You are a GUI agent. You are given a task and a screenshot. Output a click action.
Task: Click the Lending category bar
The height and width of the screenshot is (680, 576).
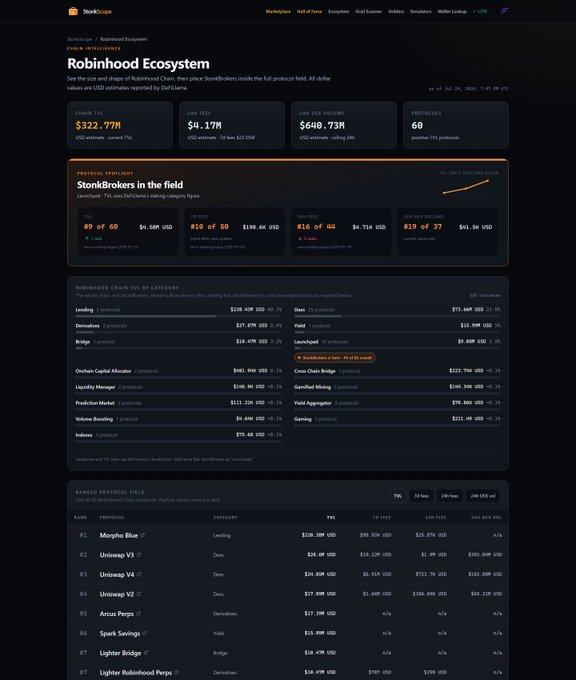(x=179, y=316)
